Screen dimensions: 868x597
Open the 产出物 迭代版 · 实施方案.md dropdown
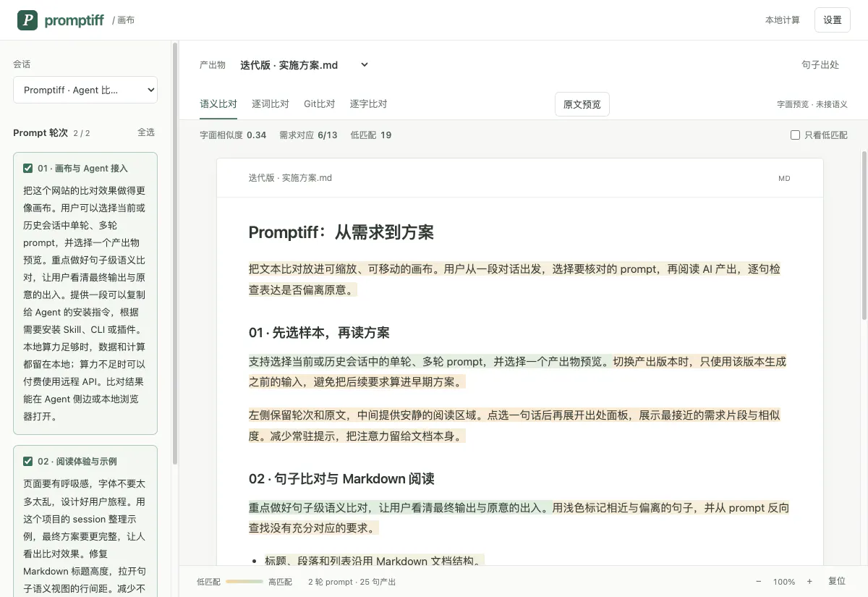[x=305, y=64]
